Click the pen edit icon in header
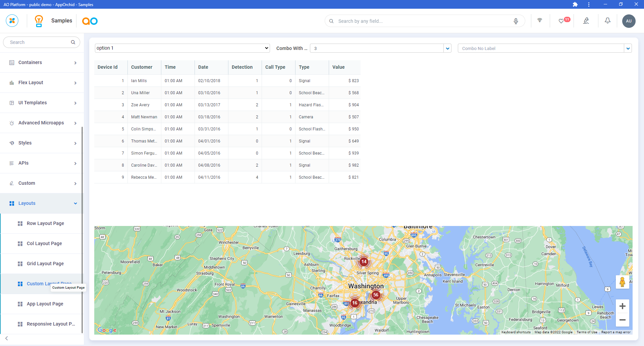The height and width of the screenshot is (346, 644). pyautogui.click(x=586, y=21)
